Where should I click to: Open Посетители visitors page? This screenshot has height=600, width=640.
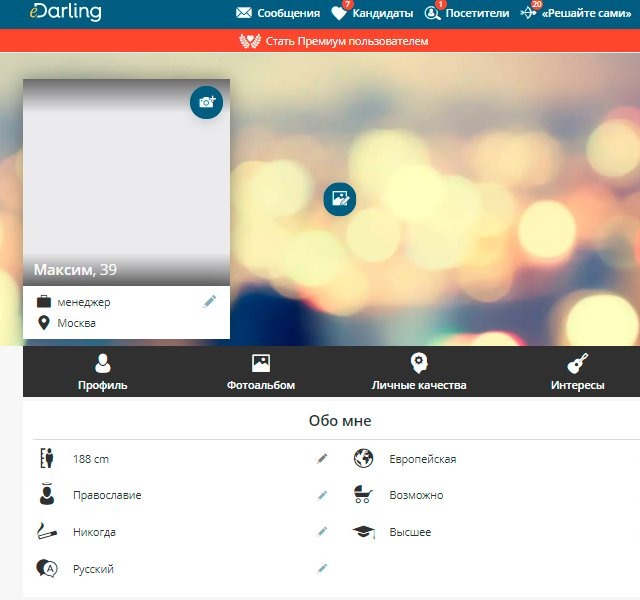(x=467, y=14)
